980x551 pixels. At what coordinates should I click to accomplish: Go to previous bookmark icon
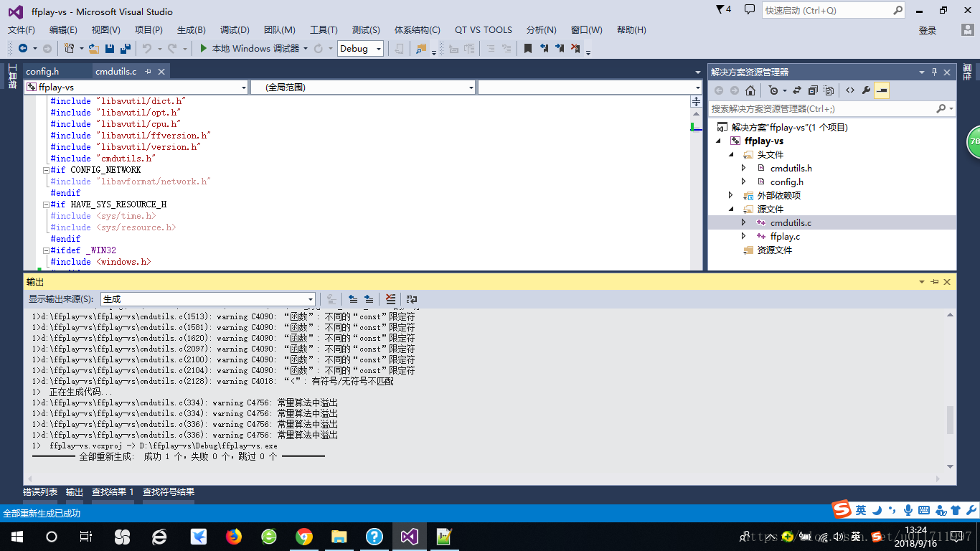[x=543, y=48]
